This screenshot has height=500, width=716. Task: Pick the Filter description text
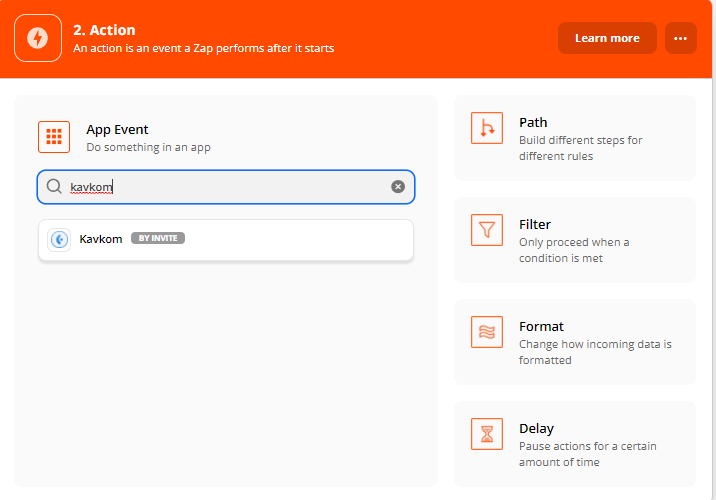(574, 250)
